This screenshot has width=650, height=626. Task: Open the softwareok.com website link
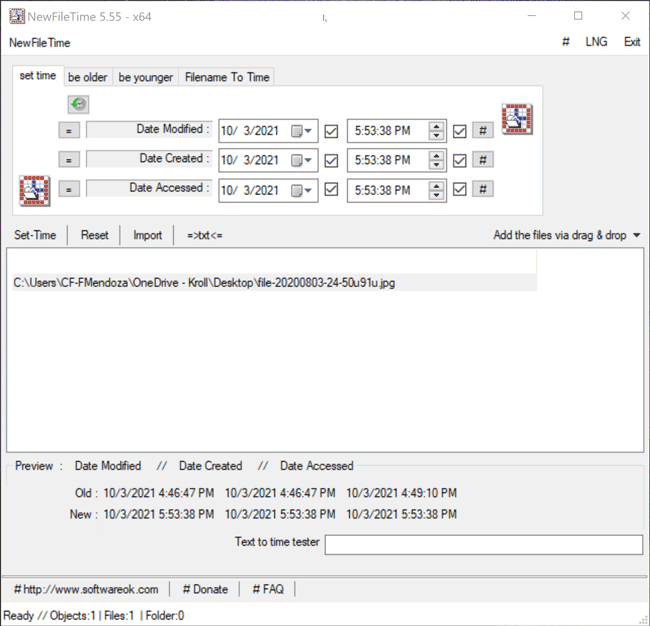pos(86,589)
